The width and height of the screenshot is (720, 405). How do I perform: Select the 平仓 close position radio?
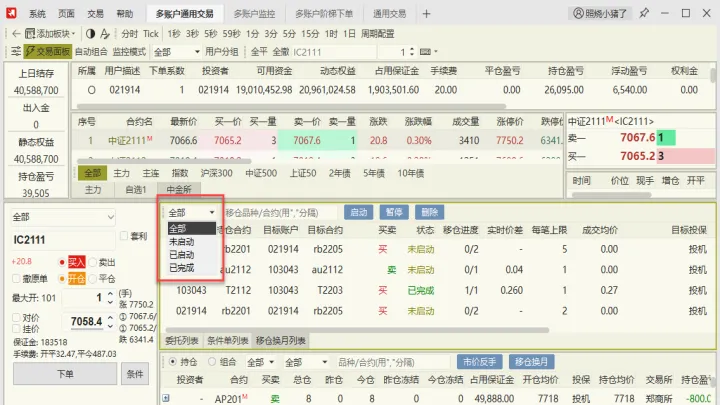pyautogui.click(x=92, y=278)
